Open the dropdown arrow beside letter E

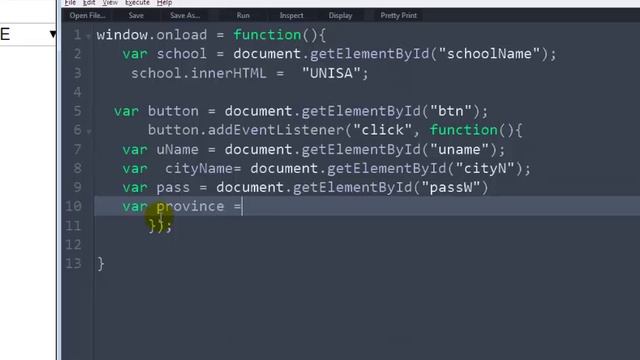[x=53, y=34]
